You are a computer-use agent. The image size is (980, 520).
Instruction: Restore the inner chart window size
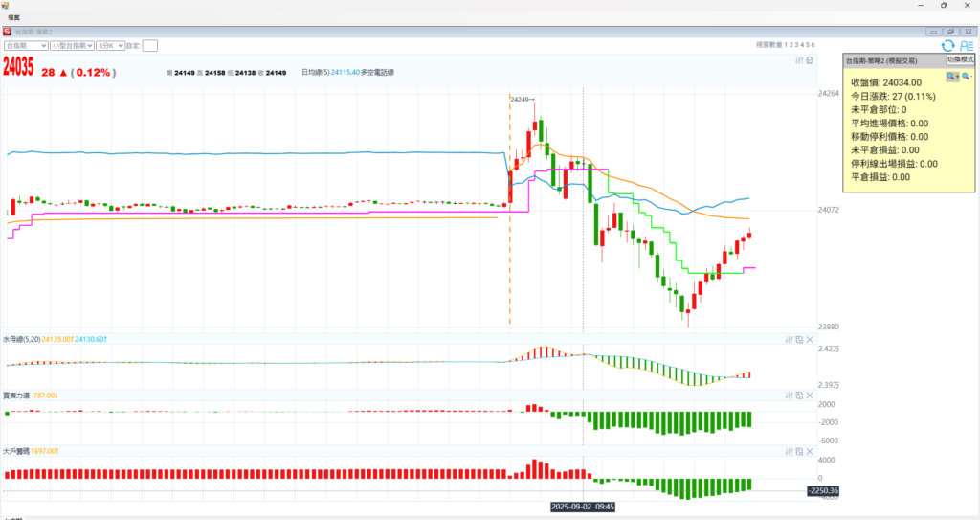(x=950, y=32)
